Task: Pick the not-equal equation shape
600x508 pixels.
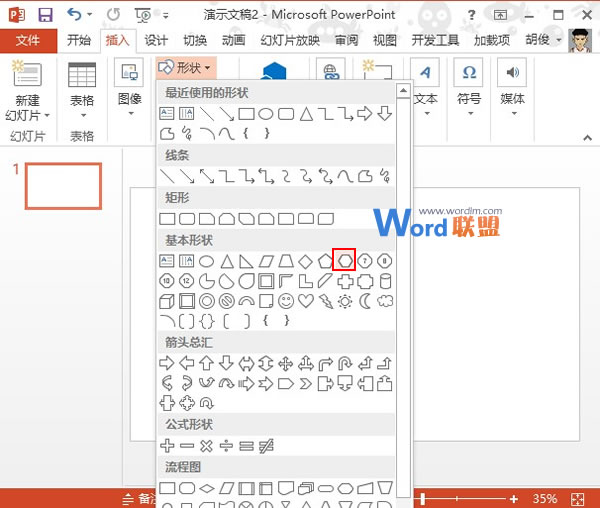Action: pyautogui.click(x=266, y=446)
